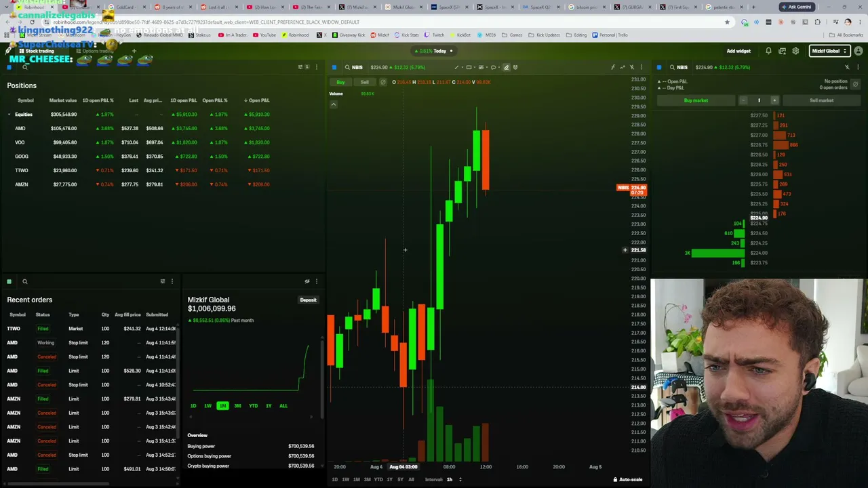This screenshot has height=488, width=868.
Task: Select the 1W range in account chart
Action: (x=208, y=406)
